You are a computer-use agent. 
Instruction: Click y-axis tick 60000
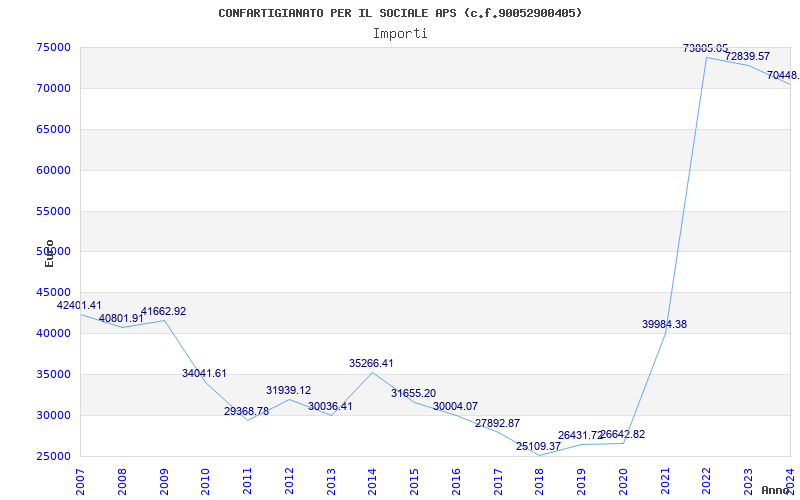tap(54, 170)
